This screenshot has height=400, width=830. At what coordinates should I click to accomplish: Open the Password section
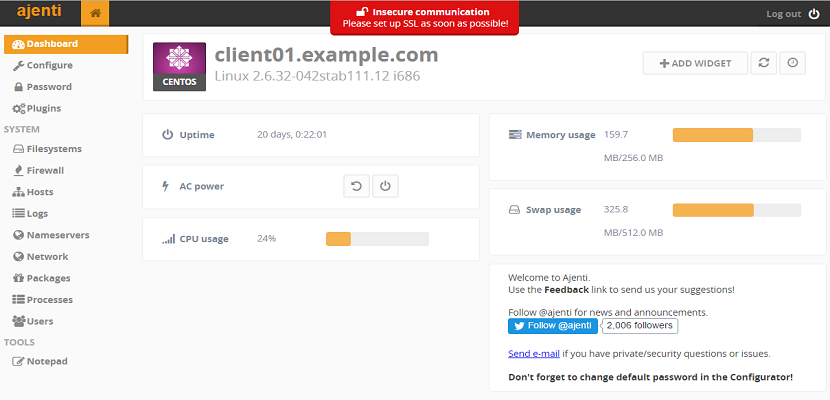pos(49,87)
